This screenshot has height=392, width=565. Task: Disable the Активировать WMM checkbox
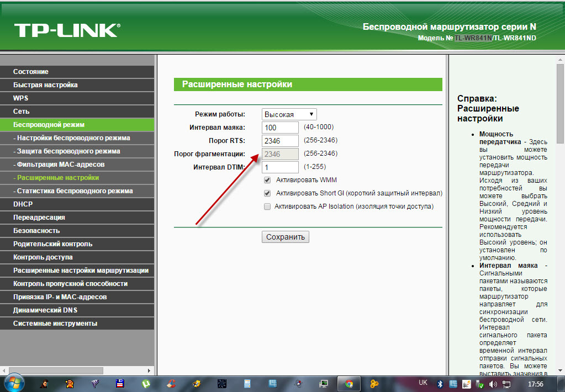coord(267,180)
